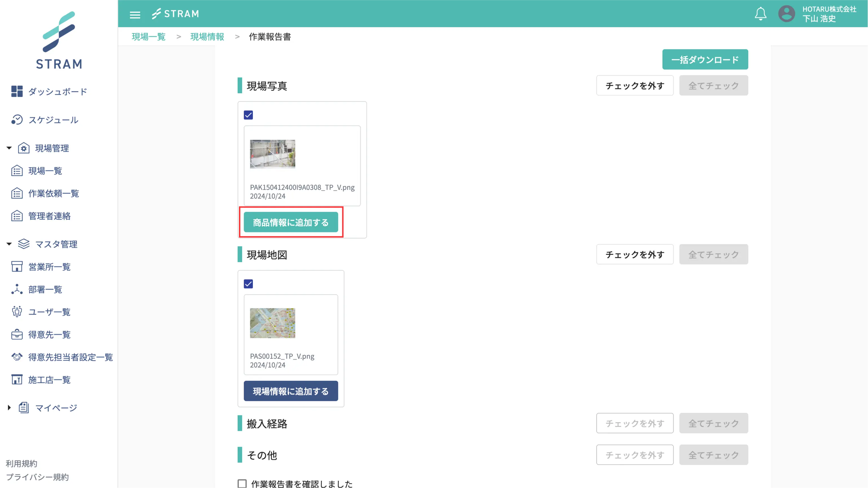
Task: Click the 営業所一覧 storefront icon
Action: coord(17,266)
